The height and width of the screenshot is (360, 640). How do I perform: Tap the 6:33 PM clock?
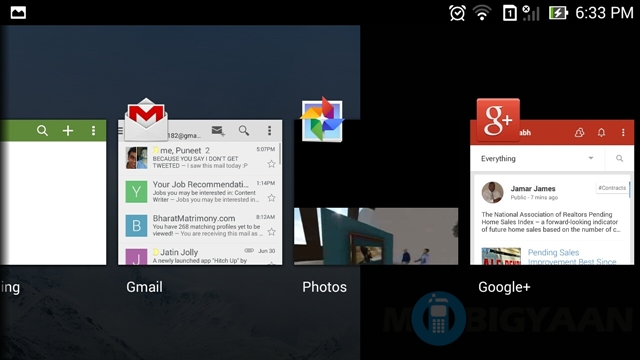point(604,13)
